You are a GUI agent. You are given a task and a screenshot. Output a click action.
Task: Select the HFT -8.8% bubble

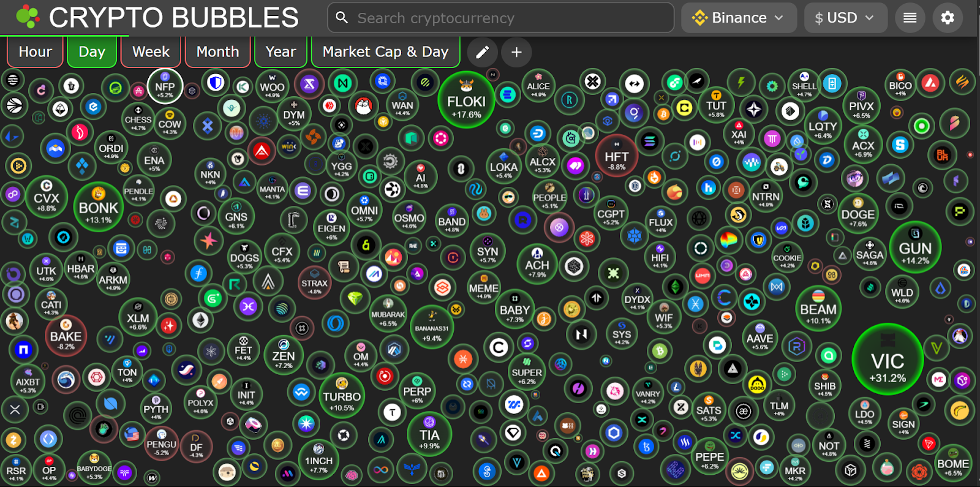coord(616,156)
